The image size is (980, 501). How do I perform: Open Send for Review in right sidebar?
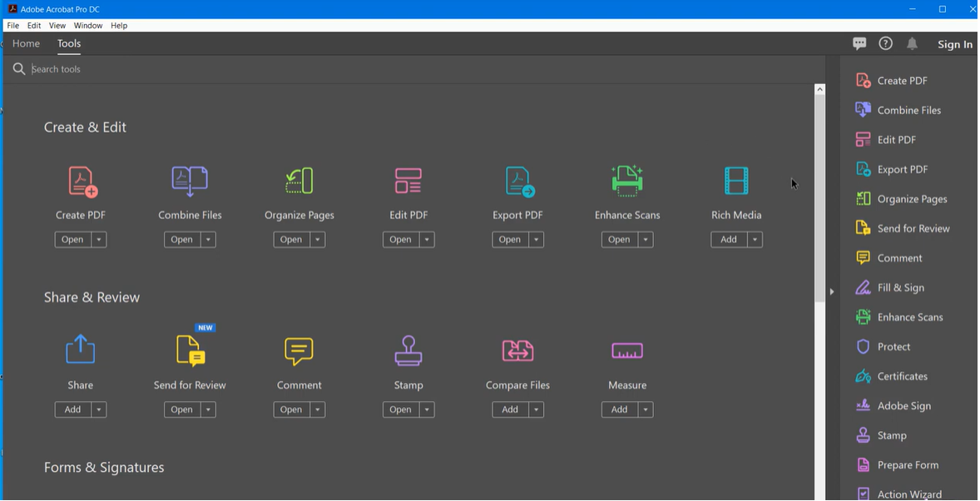(x=903, y=228)
